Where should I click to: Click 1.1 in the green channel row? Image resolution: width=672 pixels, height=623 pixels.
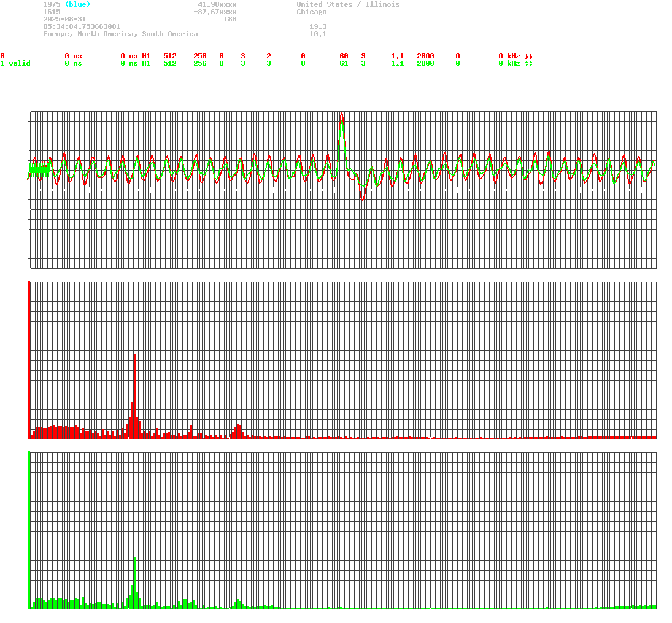pyautogui.click(x=397, y=63)
